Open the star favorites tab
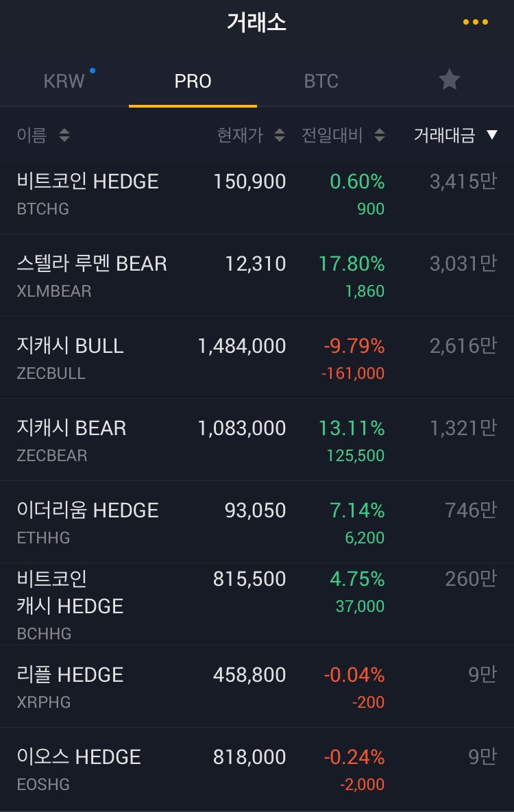 (x=449, y=80)
